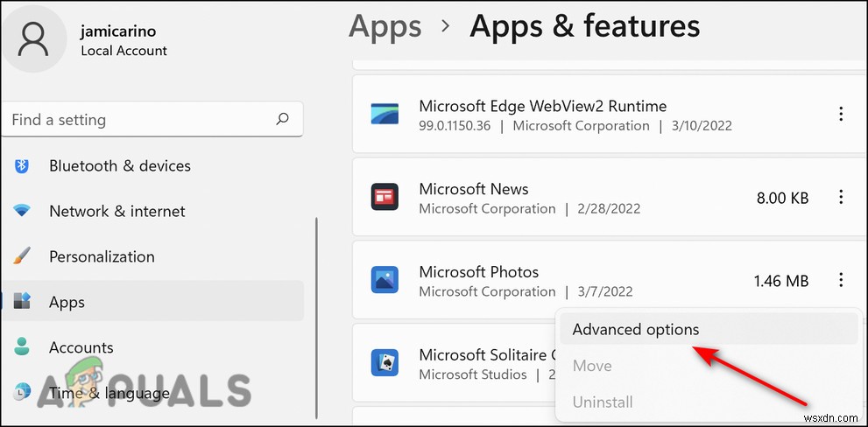
Task: Click the Bluetooth & devices icon
Action: tap(23, 165)
